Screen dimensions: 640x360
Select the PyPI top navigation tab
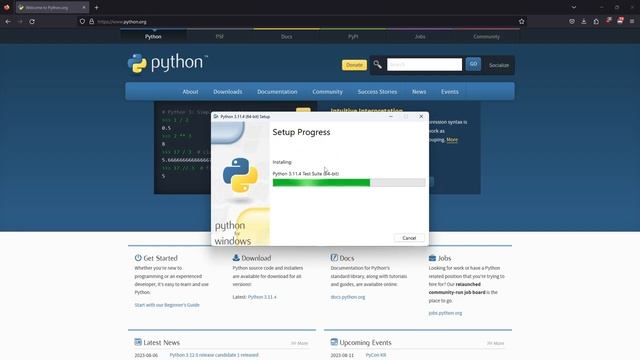[x=353, y=36]
